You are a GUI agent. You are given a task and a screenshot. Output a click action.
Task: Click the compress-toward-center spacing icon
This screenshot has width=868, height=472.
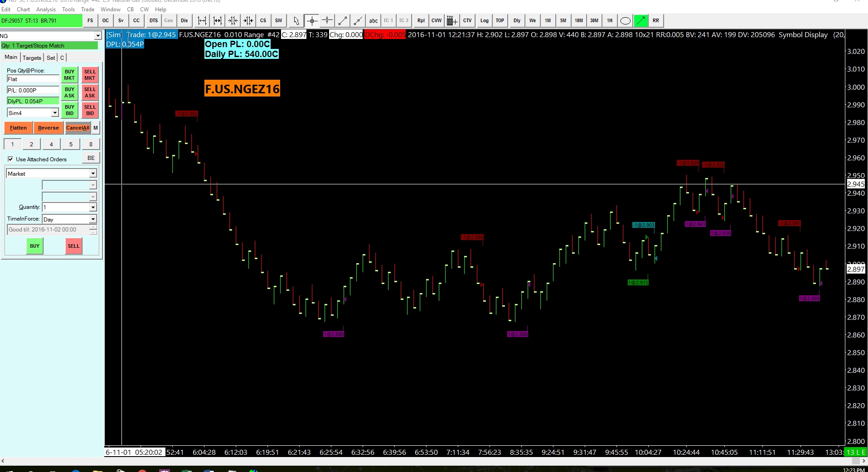pyautogui.click(x=248, y=21)
